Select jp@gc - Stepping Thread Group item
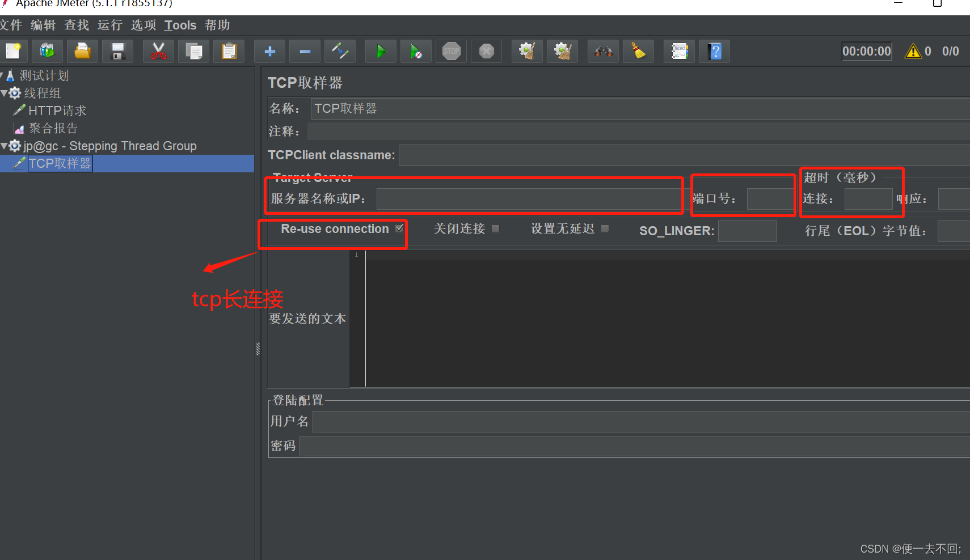Screen dimensions: 970x560 [110, 146]
